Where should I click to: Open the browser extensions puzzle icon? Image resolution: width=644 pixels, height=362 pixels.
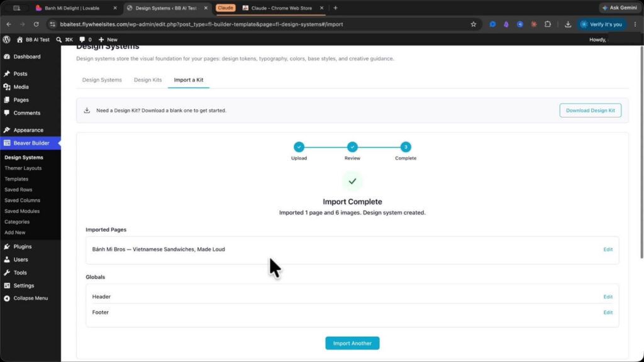(x=548, y=25)
